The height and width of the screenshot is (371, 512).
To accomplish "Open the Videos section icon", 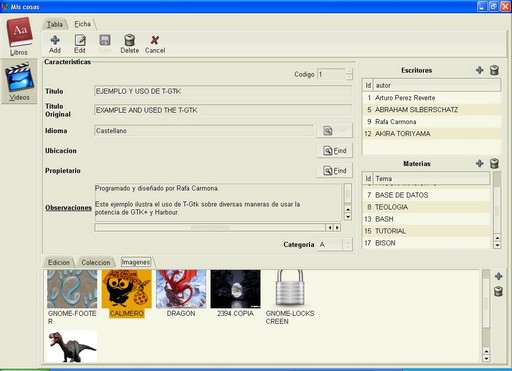I will point(19,82).
